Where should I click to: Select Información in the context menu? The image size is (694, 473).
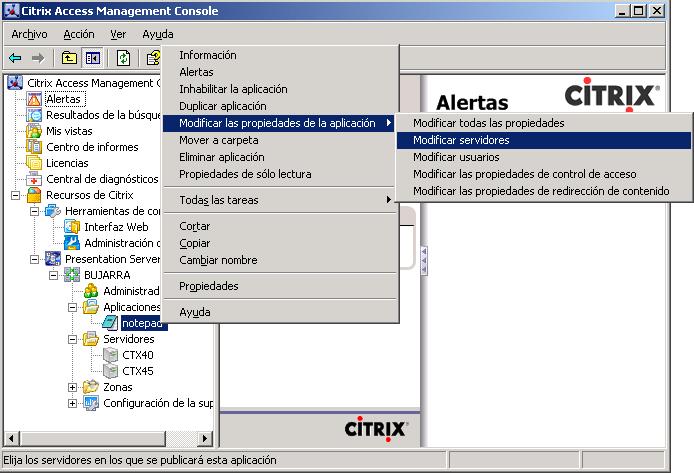[281, 55]
